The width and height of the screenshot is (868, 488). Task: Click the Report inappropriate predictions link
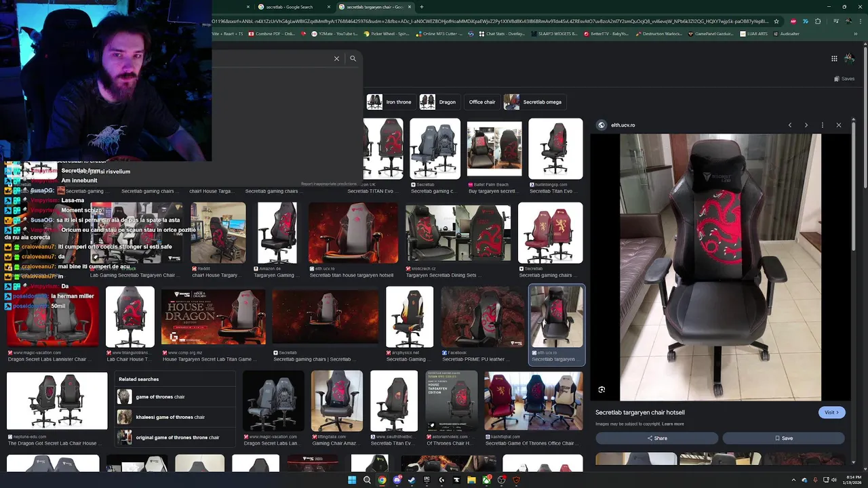pyautogui.click(x=329, y=184)
